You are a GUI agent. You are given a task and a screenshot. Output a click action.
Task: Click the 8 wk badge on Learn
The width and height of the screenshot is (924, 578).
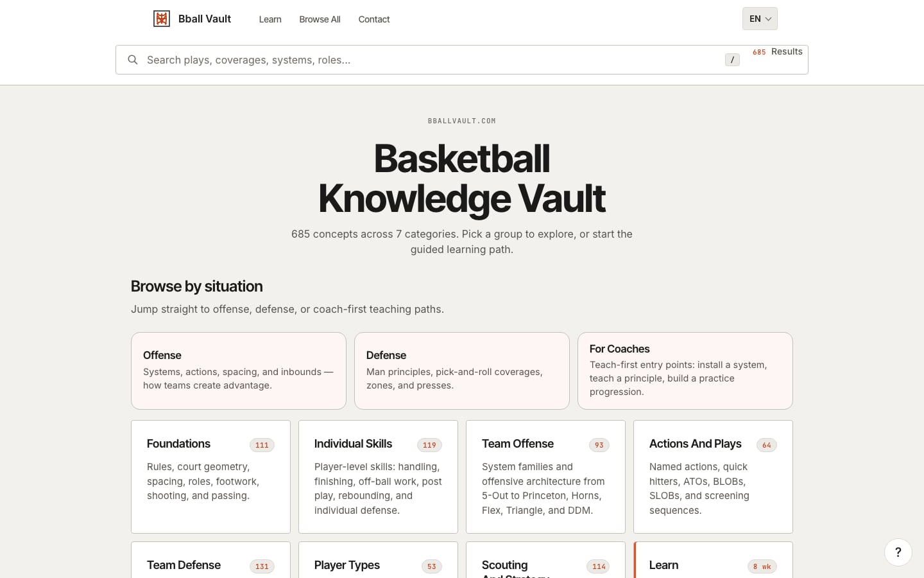click(x=762, y=566)
